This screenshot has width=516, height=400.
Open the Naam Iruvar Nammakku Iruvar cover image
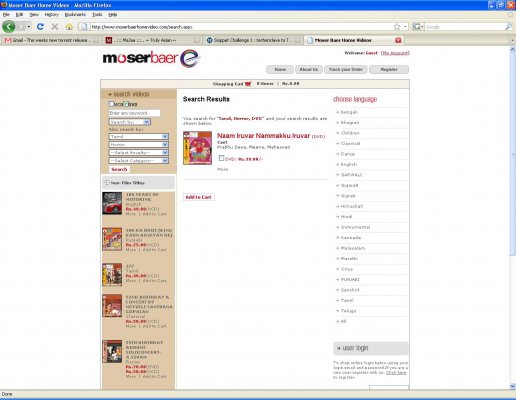tap(197, 148)
